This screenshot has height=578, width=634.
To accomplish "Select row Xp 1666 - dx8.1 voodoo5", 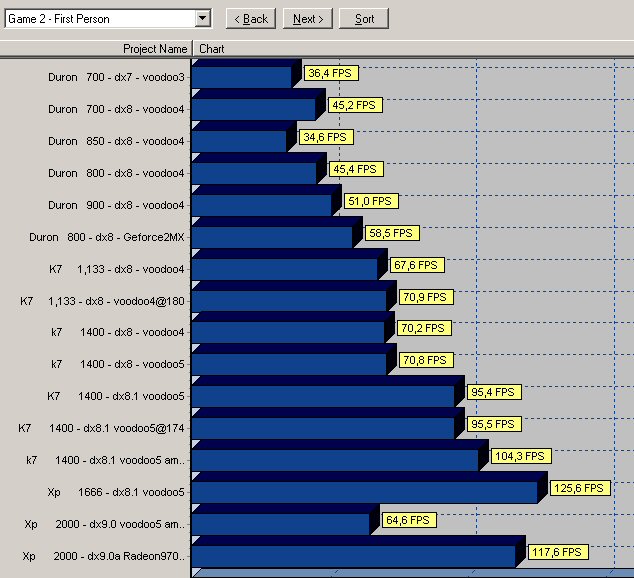I will [x=116, y=492].
